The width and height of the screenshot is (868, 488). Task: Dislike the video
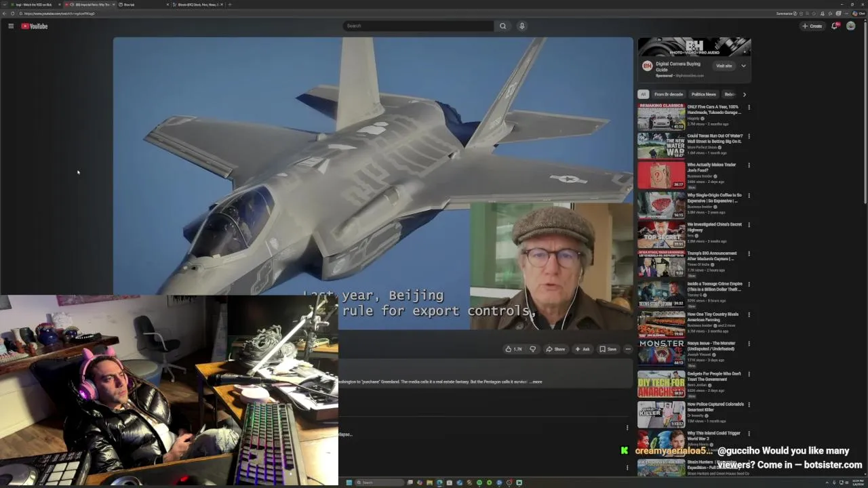[532, 349]
